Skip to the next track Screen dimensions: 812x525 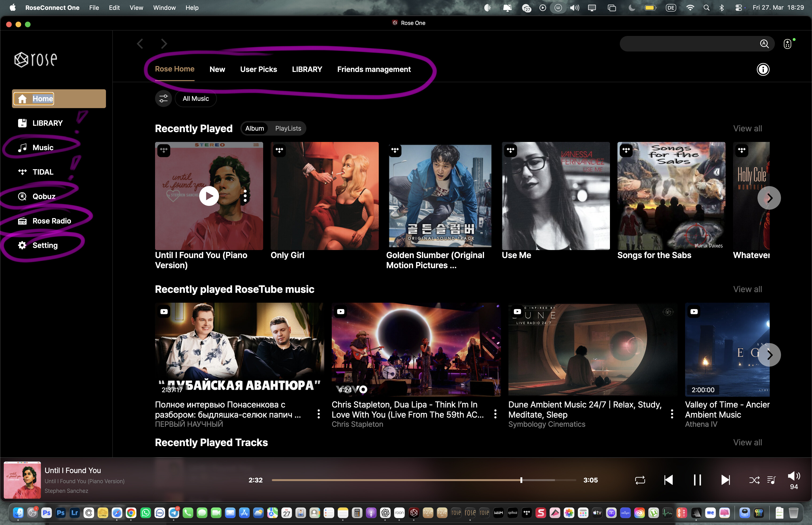[x=726, y=480]
